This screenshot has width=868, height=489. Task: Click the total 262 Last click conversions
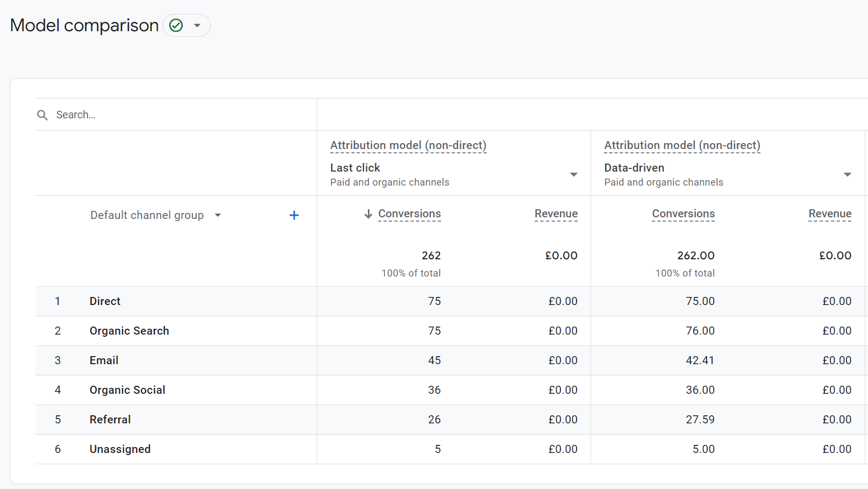click(431, 256)
